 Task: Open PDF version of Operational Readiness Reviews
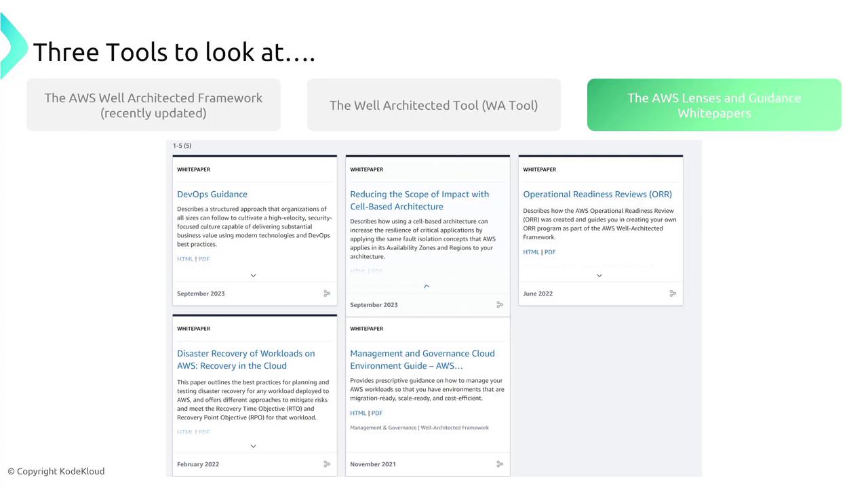tap(550, 252)
